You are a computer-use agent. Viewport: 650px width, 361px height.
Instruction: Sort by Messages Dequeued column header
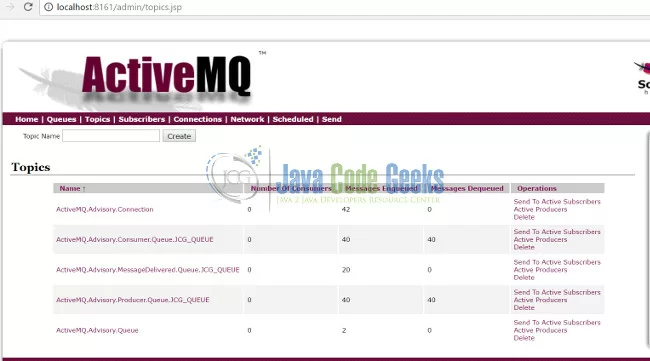[468, 189]
